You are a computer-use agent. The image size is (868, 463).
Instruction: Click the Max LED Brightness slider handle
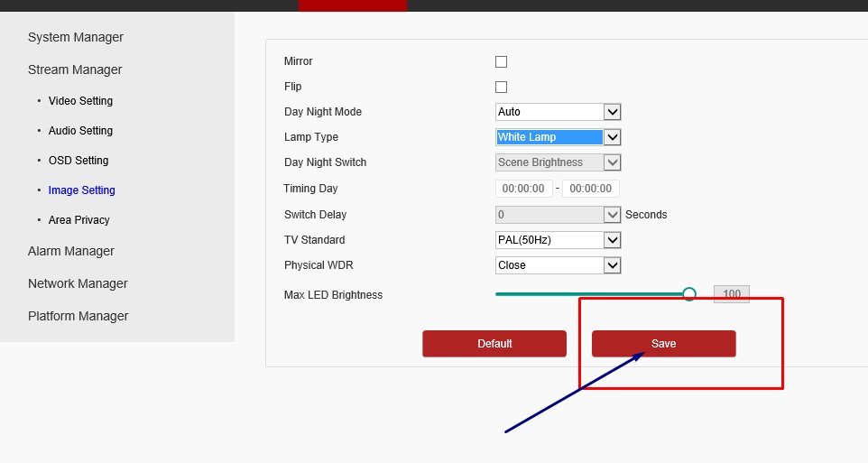point(689,294)
